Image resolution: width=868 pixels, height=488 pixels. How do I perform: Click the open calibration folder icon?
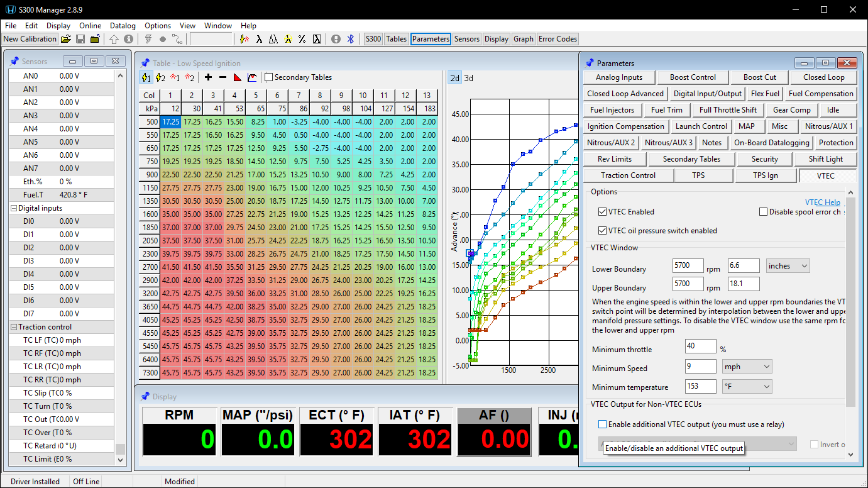(65, 39)
